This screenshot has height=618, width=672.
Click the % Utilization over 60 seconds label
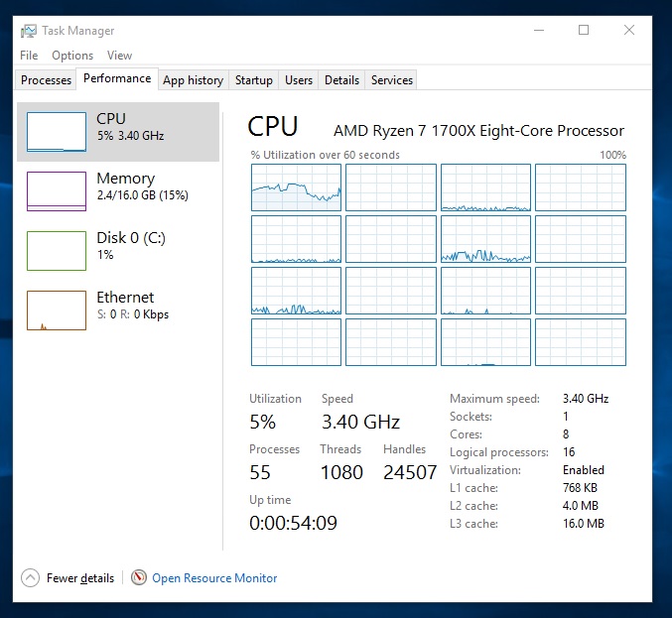pyautogui.click(x=325, y=155)
